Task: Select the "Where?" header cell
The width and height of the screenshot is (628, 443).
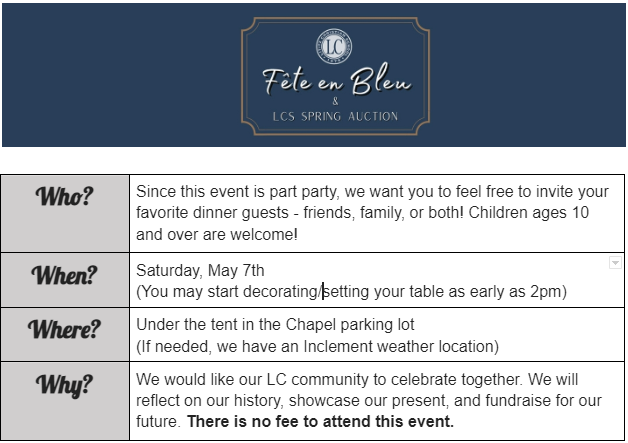Action: [x=65, y=330]
